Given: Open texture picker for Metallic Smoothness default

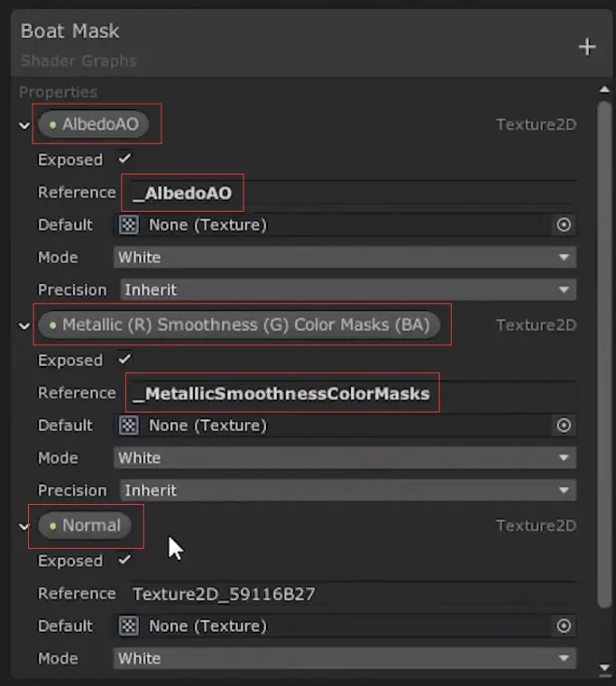Looking at the screenshot, I should pyautogui.click(x=564, y=426).
